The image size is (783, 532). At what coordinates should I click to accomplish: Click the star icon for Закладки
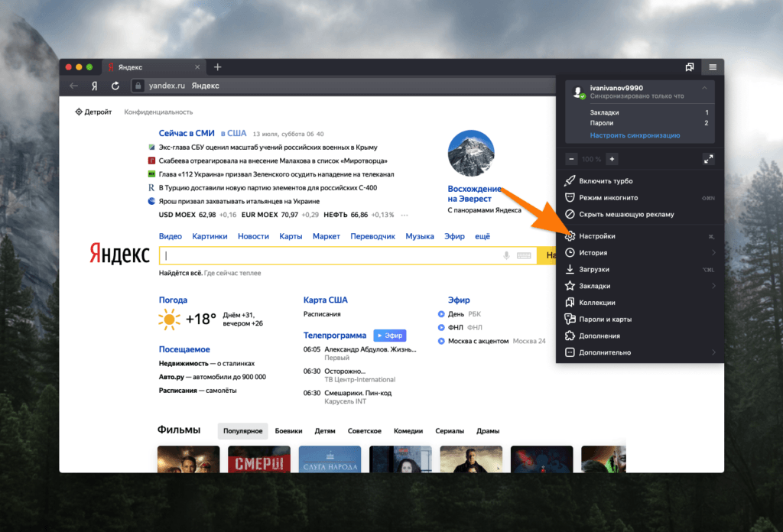(x=570, y=286)
